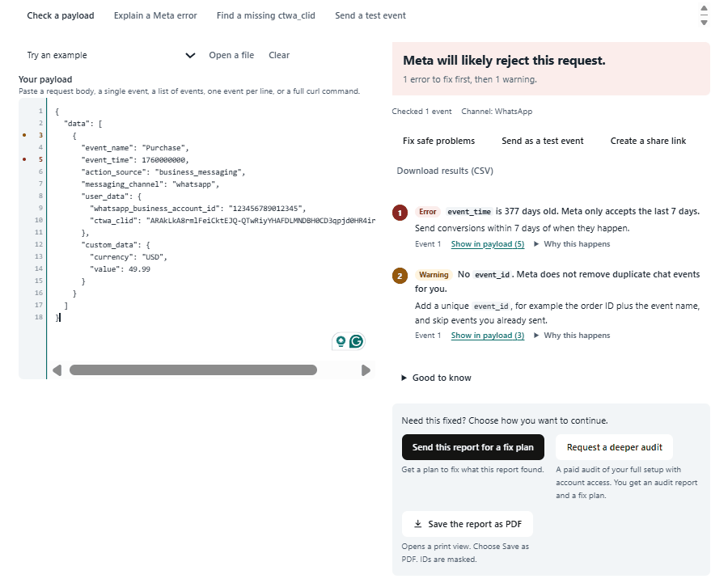Request a deeper audit
The height and width of the screenshot is (583, 728).
[x=614, y=447]
